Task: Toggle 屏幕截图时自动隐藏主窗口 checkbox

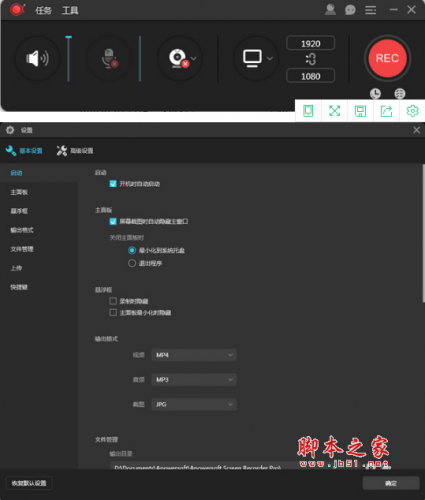Action: [x=113, y=221]
